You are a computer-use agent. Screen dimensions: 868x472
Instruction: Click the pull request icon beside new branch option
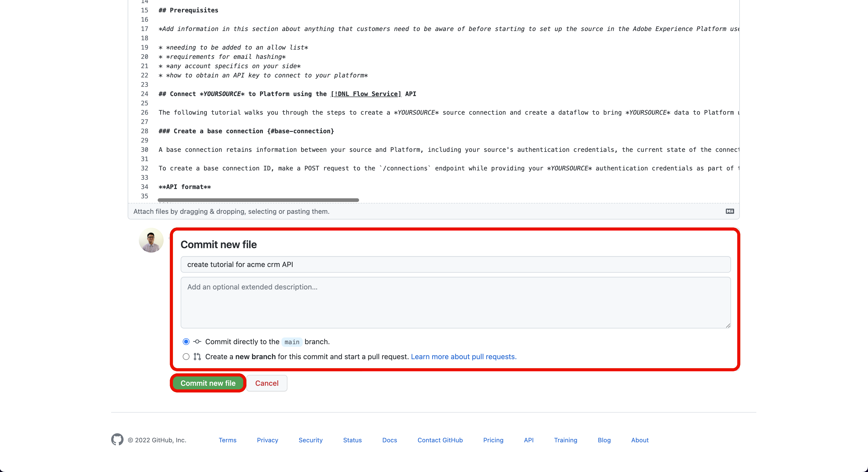pos(197,357)
